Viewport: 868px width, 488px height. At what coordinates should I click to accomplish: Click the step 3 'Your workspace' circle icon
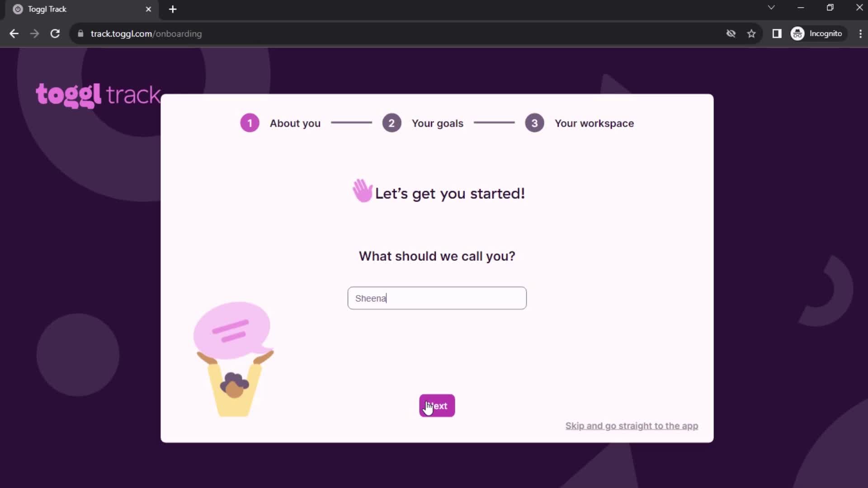[x=533, y=123]
